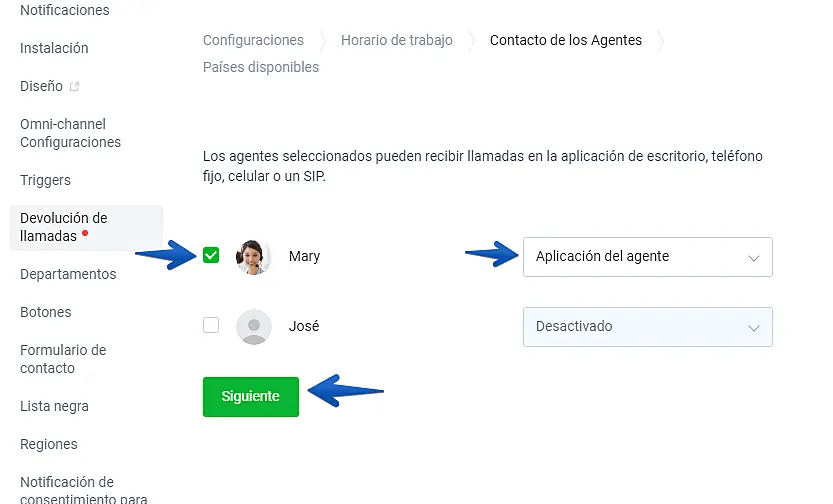Click external link icon beside Diseño
The width and height of the screenshot is (833, 504).
coord(75,87)
